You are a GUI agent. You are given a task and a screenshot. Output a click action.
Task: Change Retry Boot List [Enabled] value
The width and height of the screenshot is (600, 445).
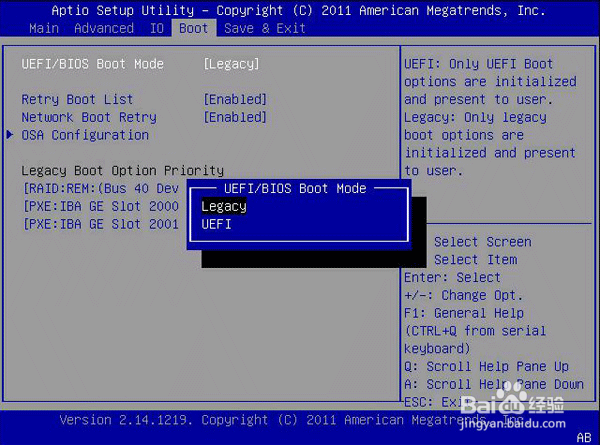tap(235, 99)
